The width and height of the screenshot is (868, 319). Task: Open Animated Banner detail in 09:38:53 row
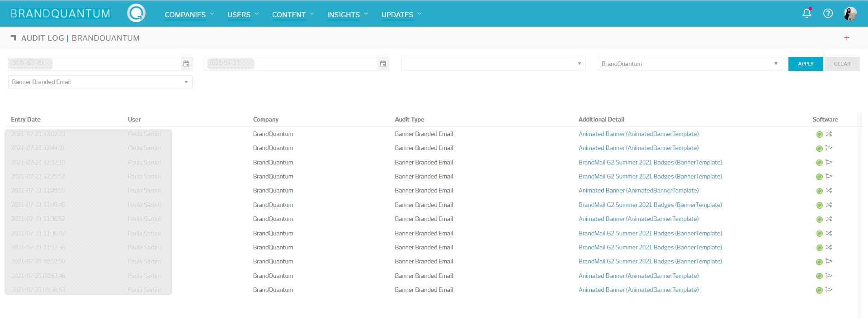[x=638, y=290]
